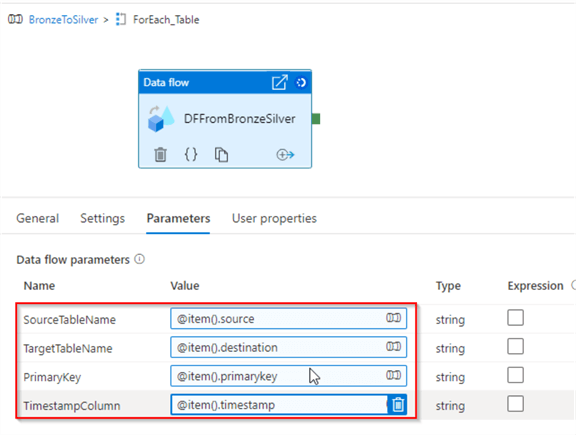Image resolution: width=576 pixels, height=435 pixels.
Task: Clear the TimestampColumn value with trash icon
Action: [398, 405]
